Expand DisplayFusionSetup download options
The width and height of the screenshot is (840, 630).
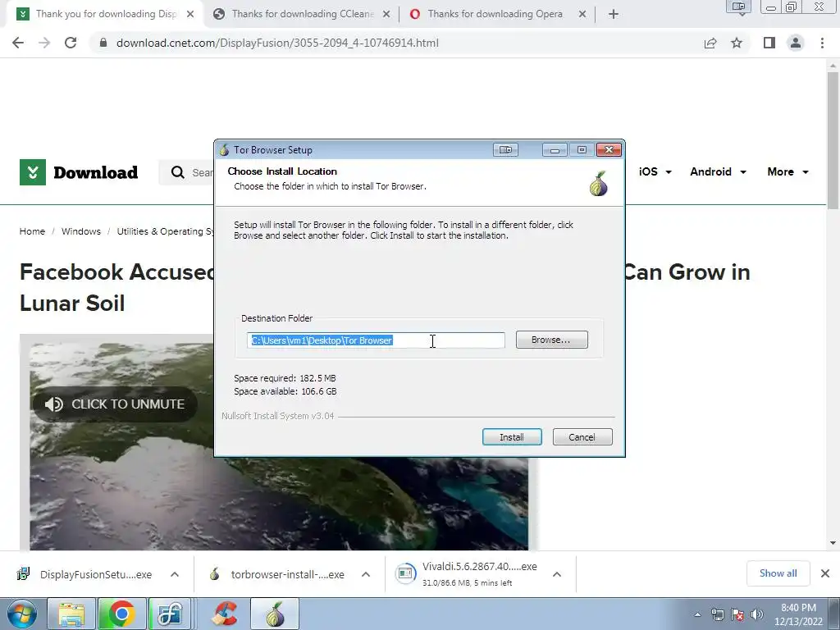(175, 574)
